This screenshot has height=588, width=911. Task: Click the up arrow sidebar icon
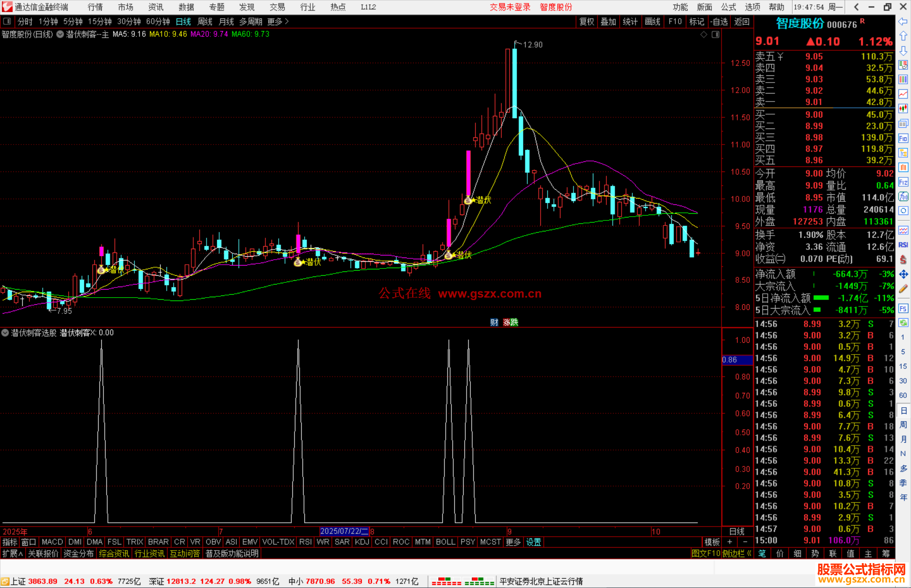903,36
